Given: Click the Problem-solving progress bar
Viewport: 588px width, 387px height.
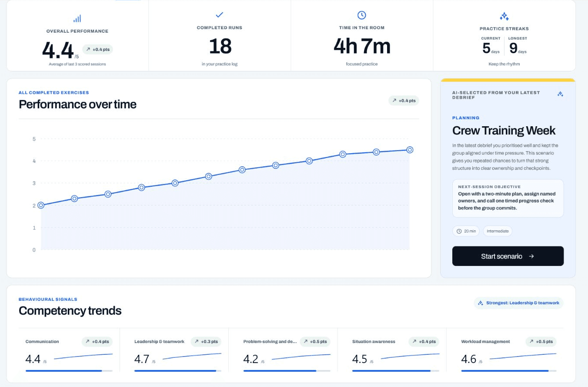Looking at the screenshot, I should (x=287, y=371).
